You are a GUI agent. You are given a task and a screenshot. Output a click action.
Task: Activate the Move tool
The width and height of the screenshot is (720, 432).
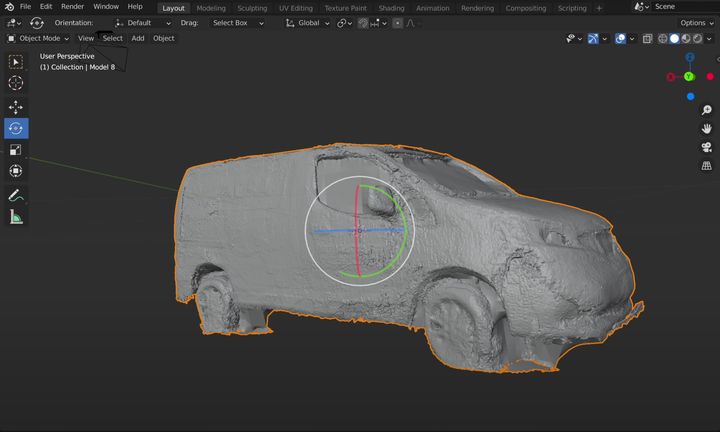point(16,107)
